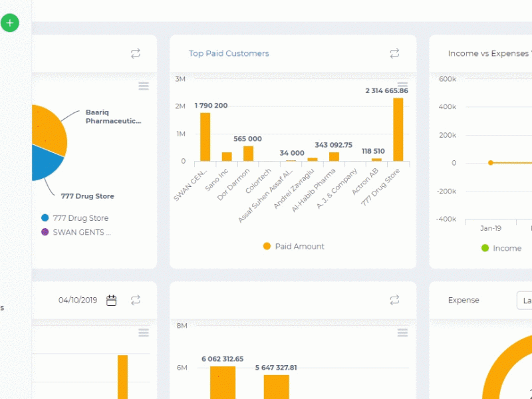
Task: Click the 04/10/2019 date field
Action: (x=78, y=300)
